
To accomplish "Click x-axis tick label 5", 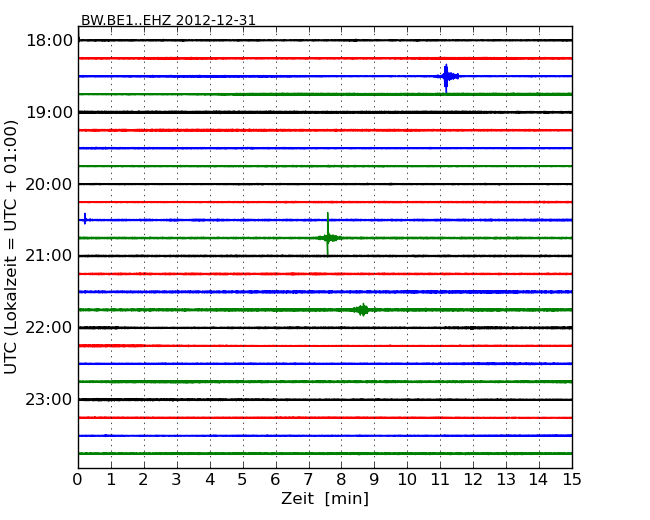I will [242, 479].
